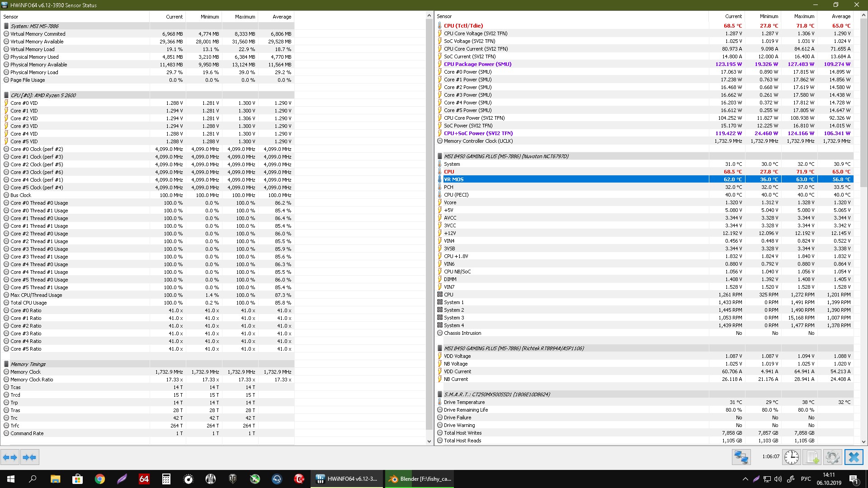The width and height of the screenshot is (868, 488).
Task: Open the Calculator taskbar icon
Action: [166, 479]
